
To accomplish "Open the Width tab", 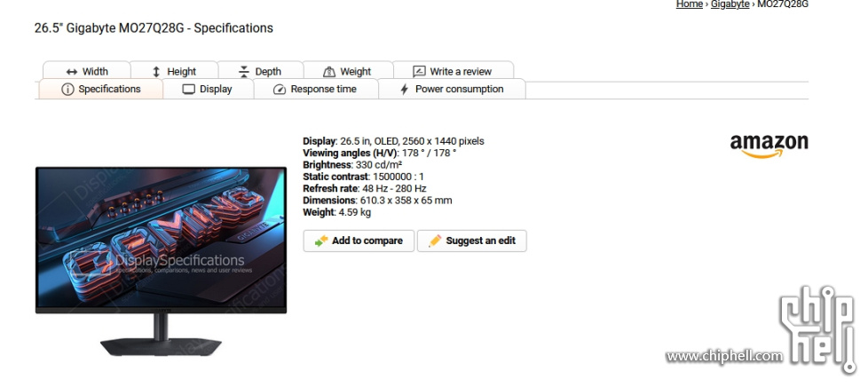I will click(x=87, y=71).
